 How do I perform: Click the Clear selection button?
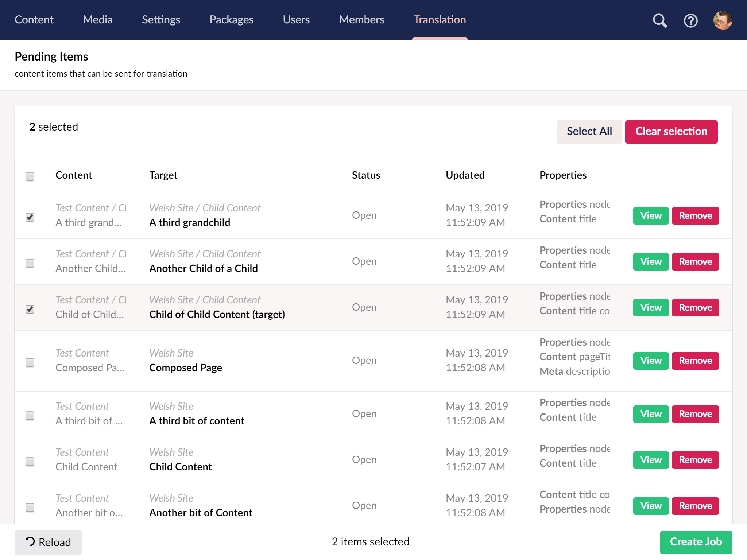click(671, 132)
